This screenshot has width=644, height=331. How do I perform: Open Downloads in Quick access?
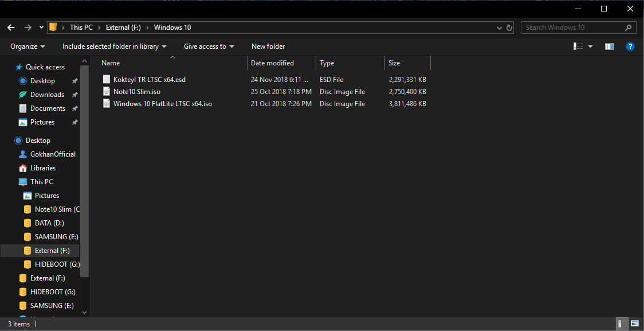pos(47,95)
